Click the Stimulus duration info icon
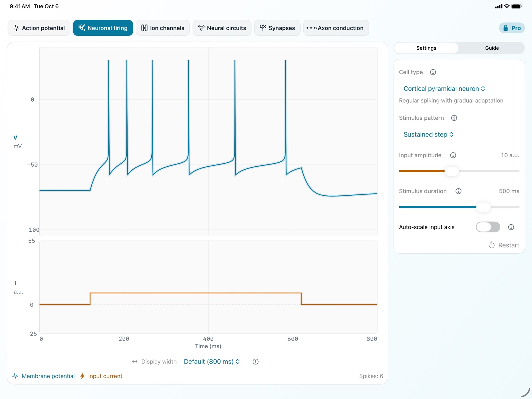The width and height of the screenshot is (532, 399). [458, 191]
